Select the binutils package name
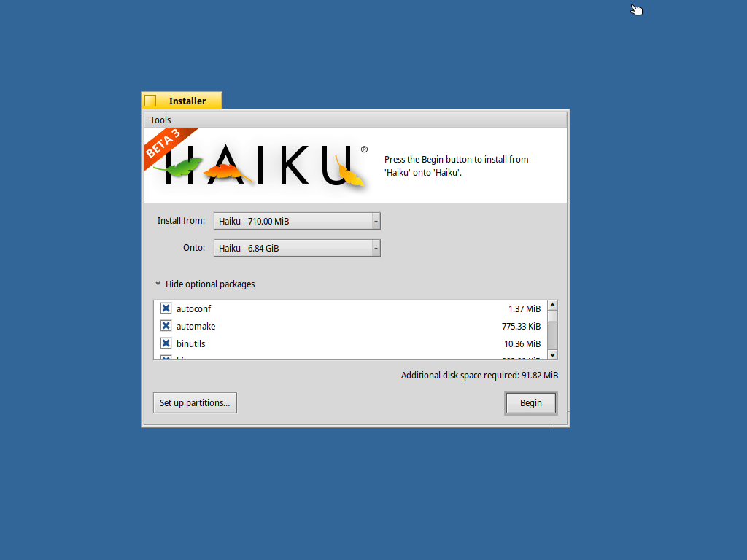Viewport: 747px width, 560px height. pos(190,344)
